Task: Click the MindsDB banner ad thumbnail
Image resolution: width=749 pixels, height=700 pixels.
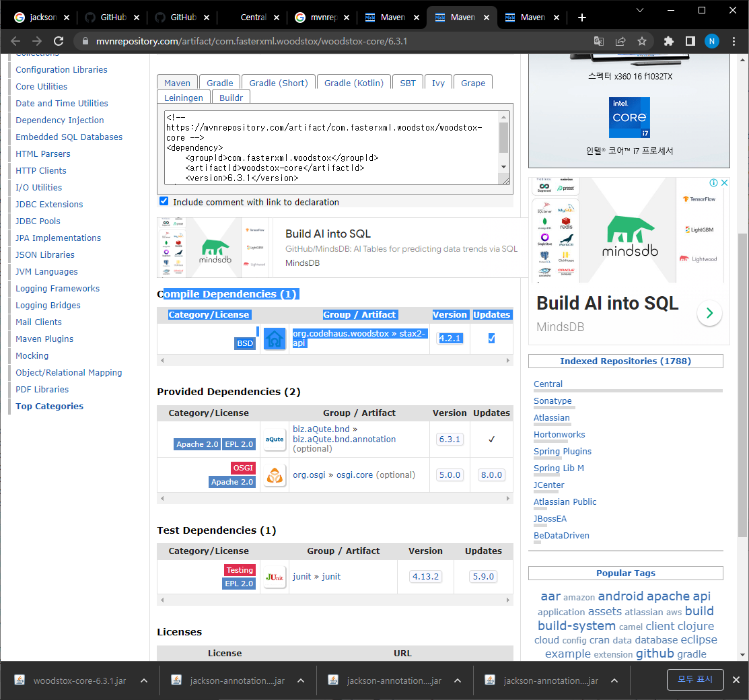Action: click(214, 248)
